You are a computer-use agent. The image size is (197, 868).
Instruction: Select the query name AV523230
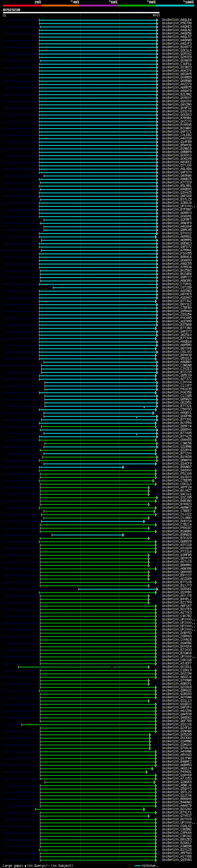11,10
